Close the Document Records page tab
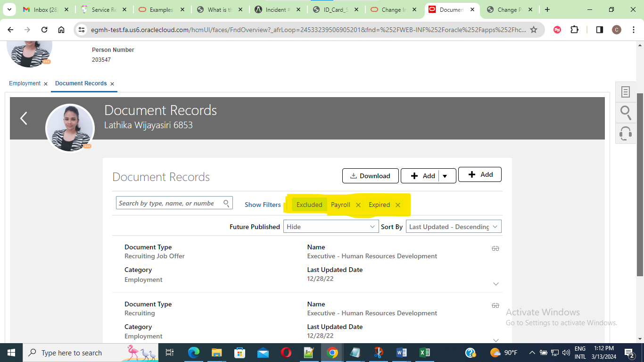 112,84
